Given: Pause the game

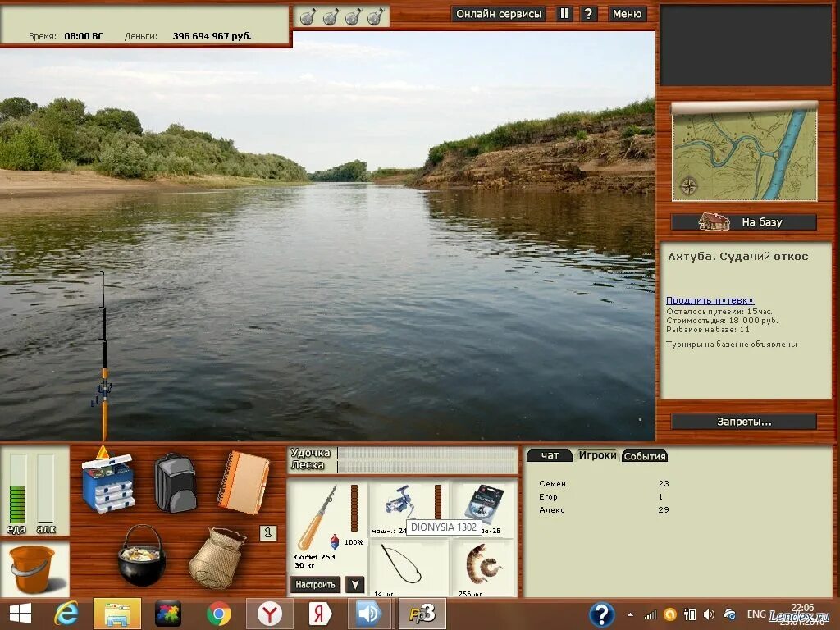Looking at the screenshot, I should click(x=564, y=14).
